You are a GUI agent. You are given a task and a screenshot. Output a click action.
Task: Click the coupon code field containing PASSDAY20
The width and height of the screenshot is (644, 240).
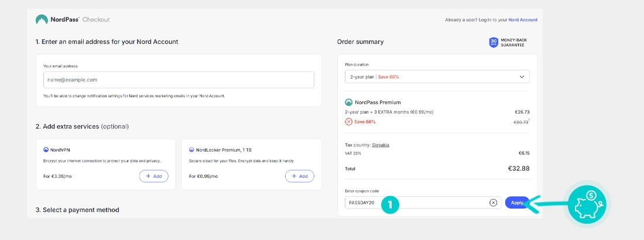[423, 203]
